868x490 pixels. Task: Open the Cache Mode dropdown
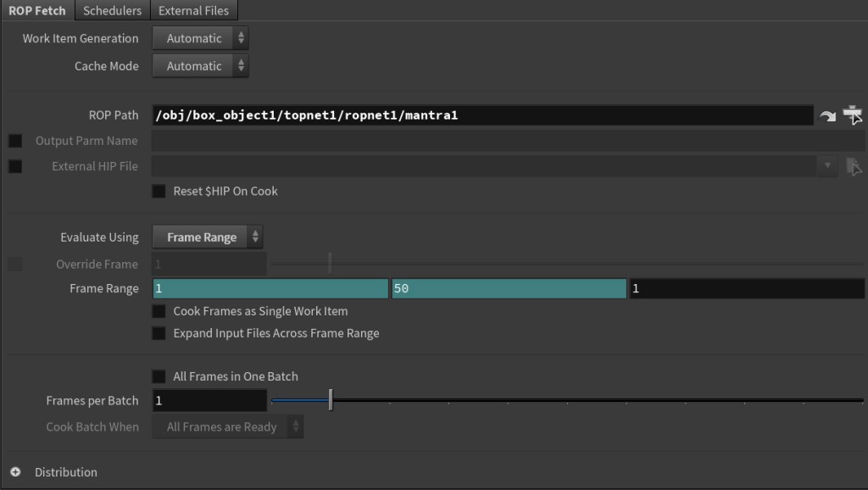[x=200, y=66]
